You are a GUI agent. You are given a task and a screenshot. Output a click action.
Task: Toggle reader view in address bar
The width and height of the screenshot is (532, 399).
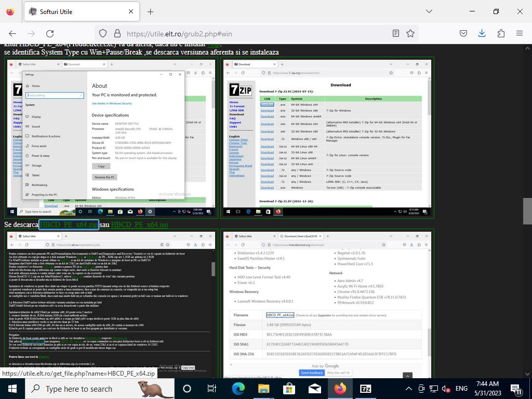pyautogui.click(x=396, y=33)
